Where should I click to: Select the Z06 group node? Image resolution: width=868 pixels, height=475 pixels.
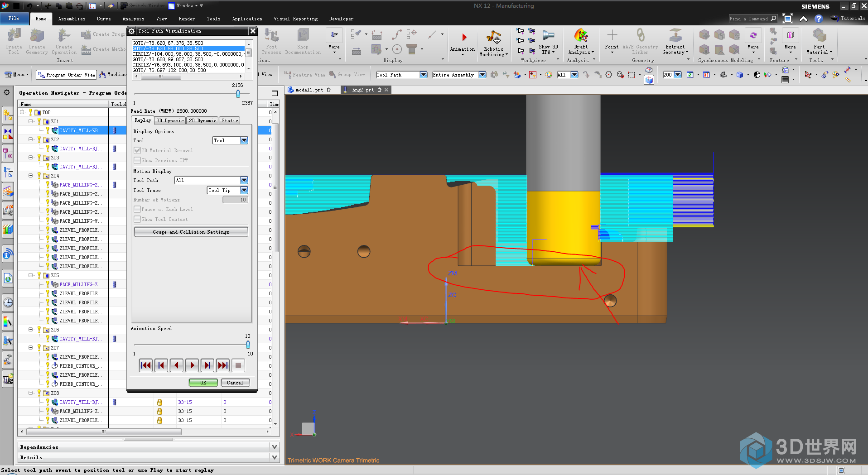pyautogui.click(x=55, y=330)
